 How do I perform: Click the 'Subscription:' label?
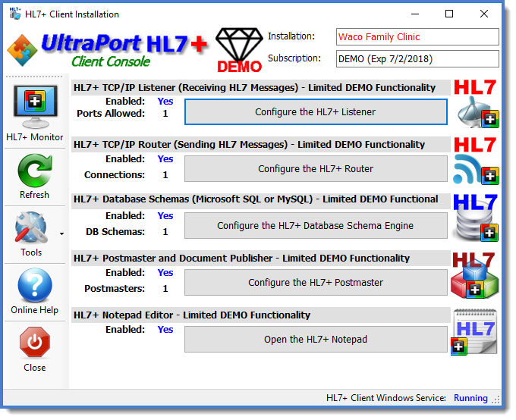tap(294, 58)
